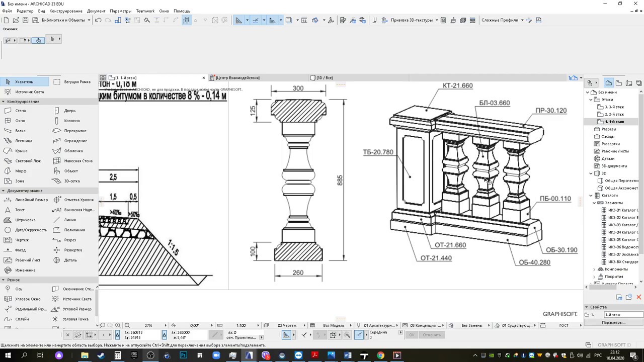Open the Конструирование menu

coord(66,11)
